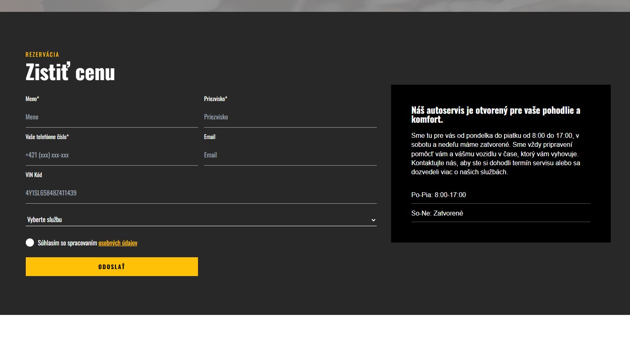Viewport: 630px width, 364px height.
Task: Click the VIN Kód input field
Action: 200,193
